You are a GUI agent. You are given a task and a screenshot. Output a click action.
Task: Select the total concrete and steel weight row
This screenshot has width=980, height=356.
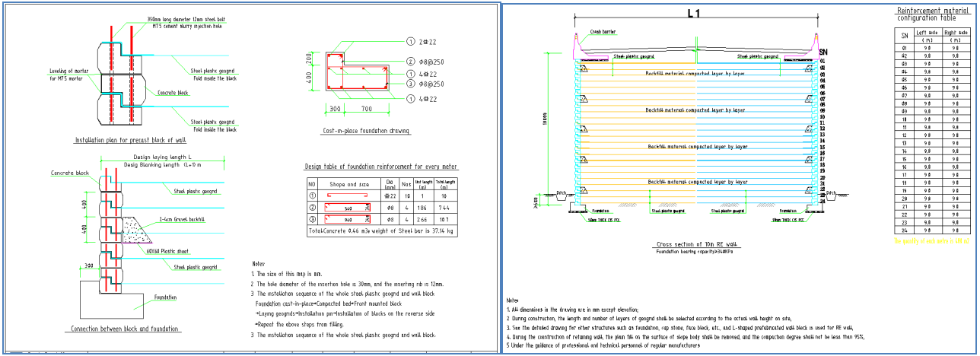click(x=380, y=229)
